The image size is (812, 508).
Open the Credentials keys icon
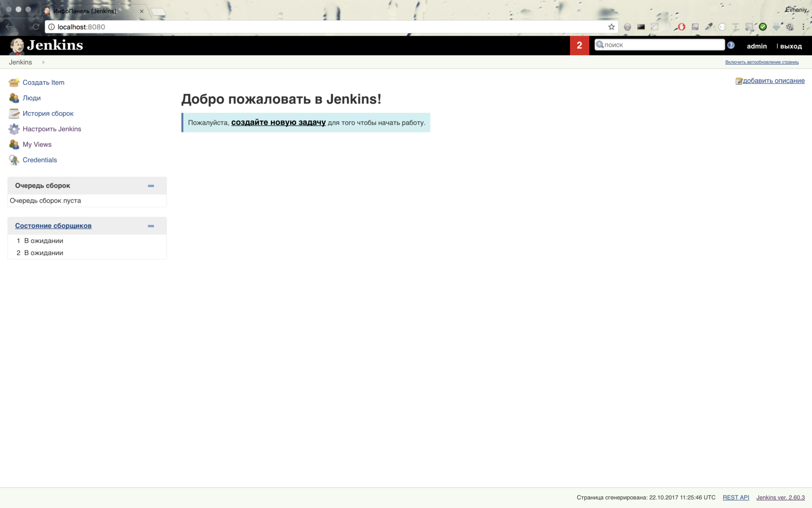pos(14,160)
